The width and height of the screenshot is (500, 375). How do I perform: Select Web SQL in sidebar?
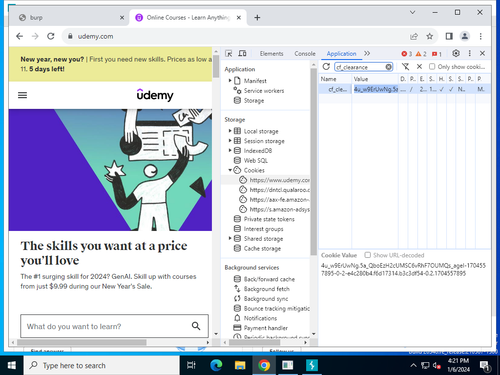click(255, 160)
